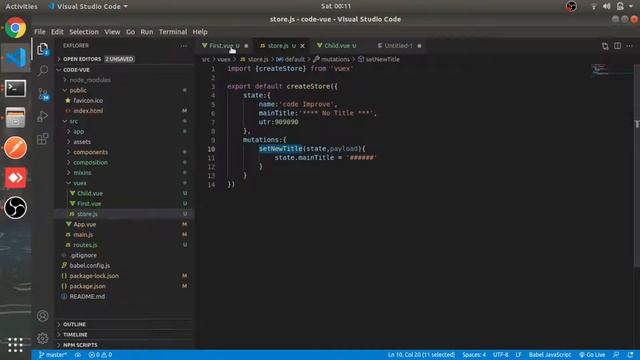Image resolution: width=640 pixels, height=360 pixels.
Task: Switch to the First.vue tab
Action: 225,46
